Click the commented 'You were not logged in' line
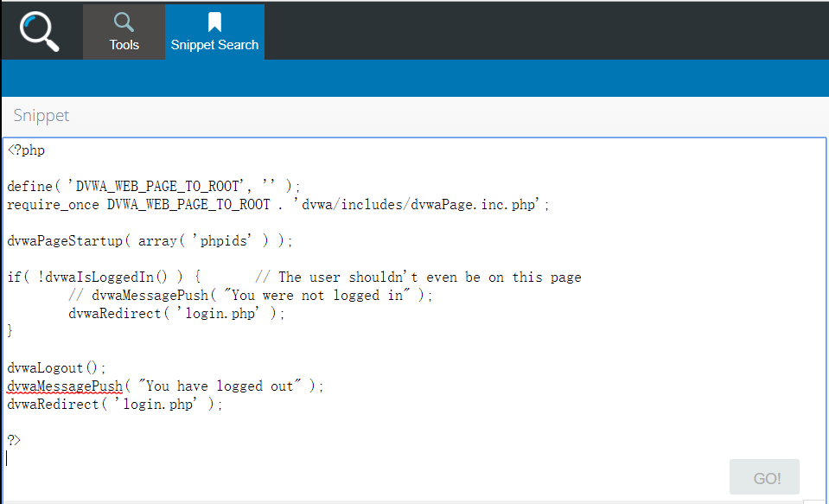Image resolution: width=829 pixels, height=504 pixels. 251,295
